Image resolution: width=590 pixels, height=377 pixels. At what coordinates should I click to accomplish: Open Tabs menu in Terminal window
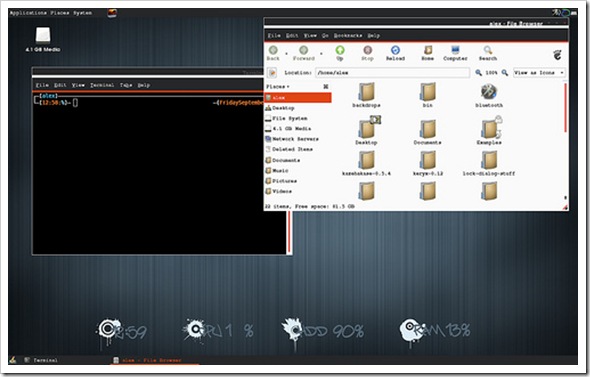coord(126,85)
